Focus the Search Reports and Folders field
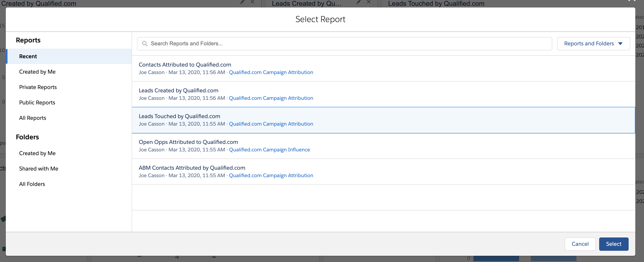644x262 pixels. tap(344, 44)
